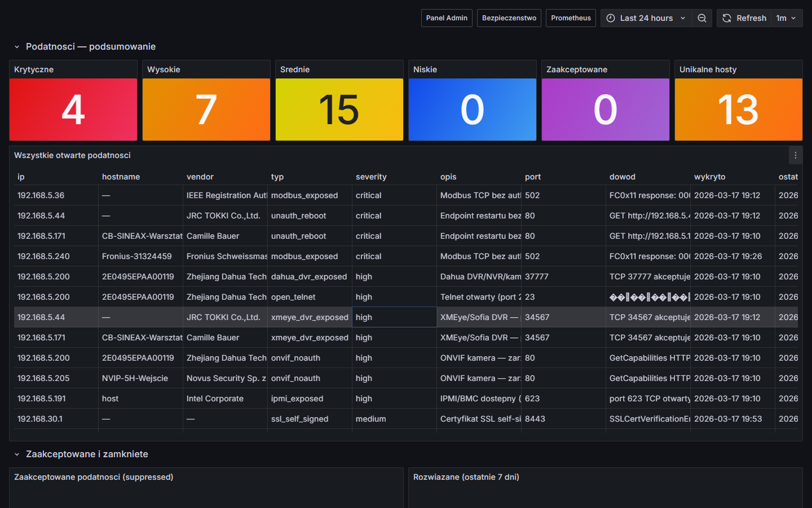Click the Zaakceptowane podatnosci (suppressed) panel title
Screen dimensions: 812x508
[94, 477]
